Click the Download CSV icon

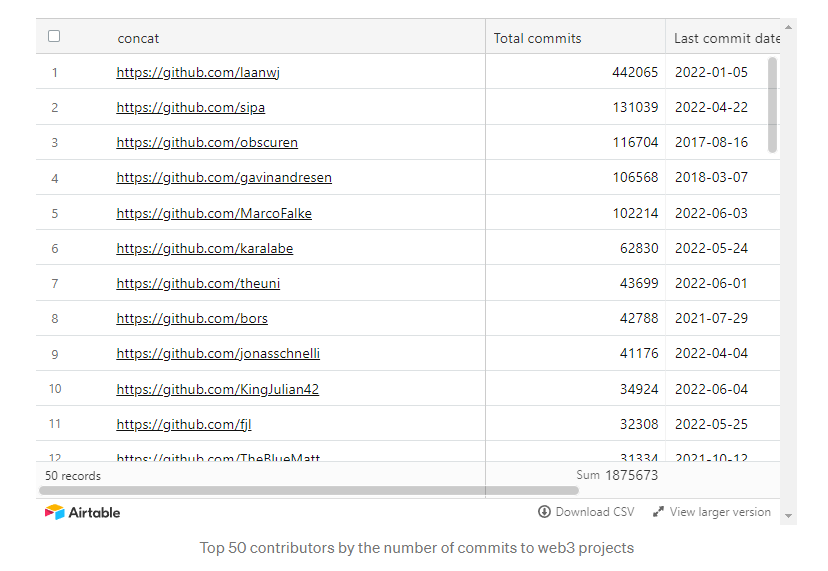point(544,512)
